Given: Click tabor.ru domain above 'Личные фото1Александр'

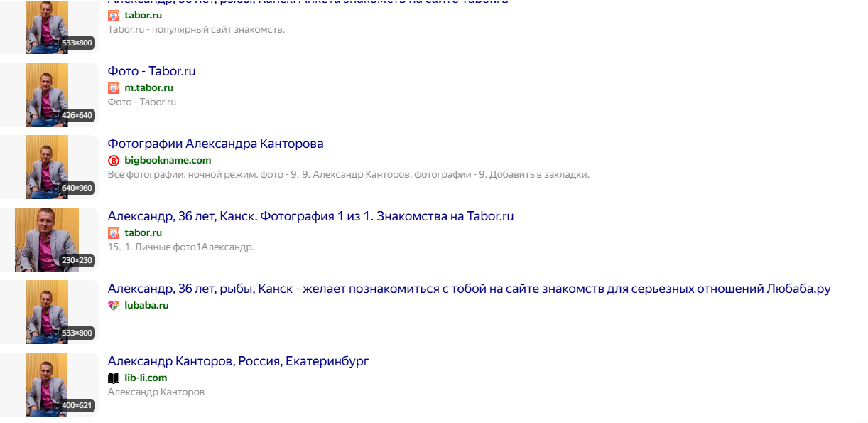Looking at the screenshot, I should (143, 233).
